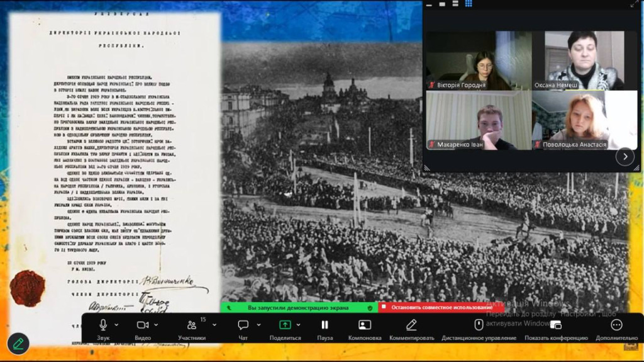Open Дистанционное управление remote control
644x362 pixels.
click(x=479, y=325)
